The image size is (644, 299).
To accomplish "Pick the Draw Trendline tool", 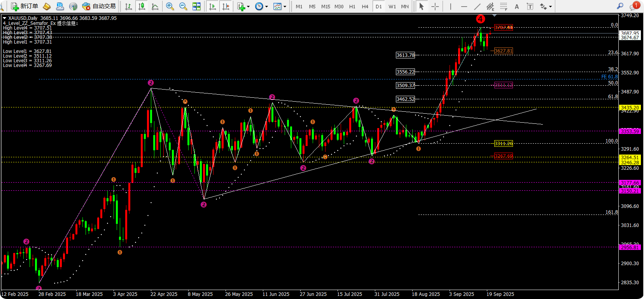I will pyautogui.click(x=477, y=6).
